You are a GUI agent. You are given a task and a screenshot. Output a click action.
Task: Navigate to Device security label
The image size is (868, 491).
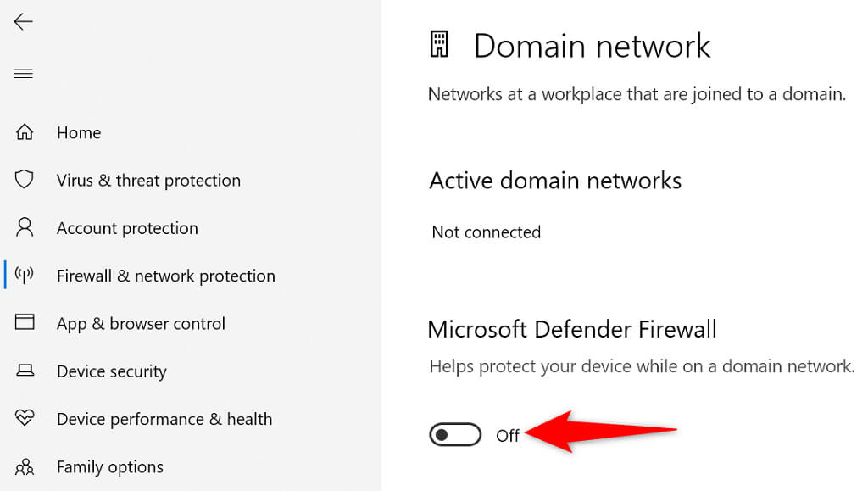pos(112,371)
